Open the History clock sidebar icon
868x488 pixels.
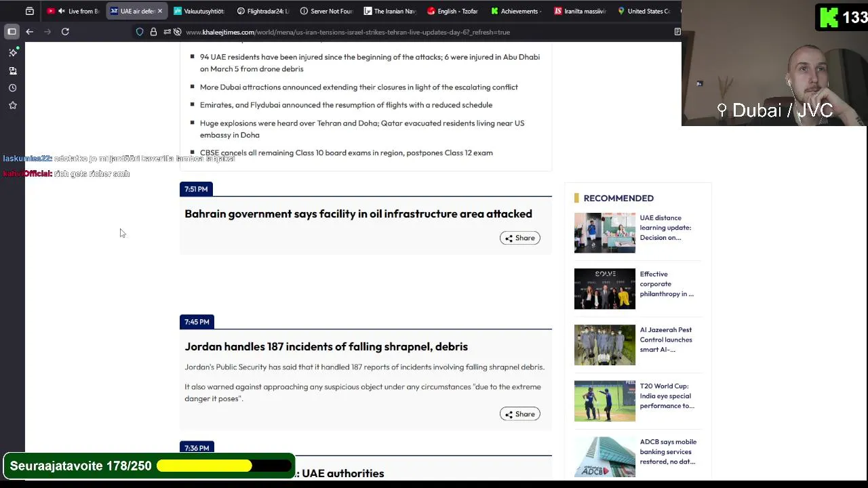[12, 88]
